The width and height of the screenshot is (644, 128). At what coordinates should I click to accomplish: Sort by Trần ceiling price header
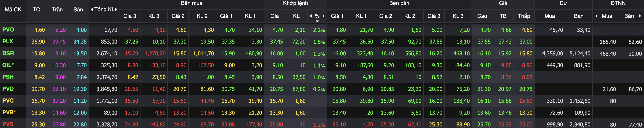click(57, 10)
